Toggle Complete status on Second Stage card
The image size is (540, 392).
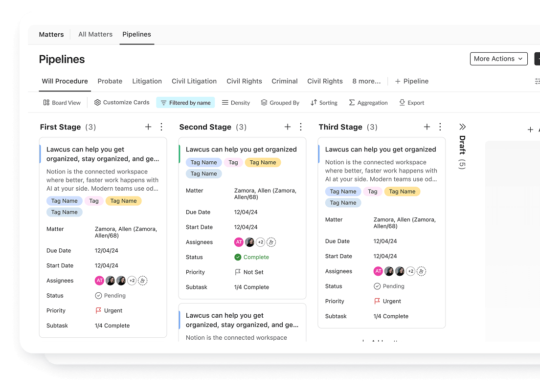[252, 257]
